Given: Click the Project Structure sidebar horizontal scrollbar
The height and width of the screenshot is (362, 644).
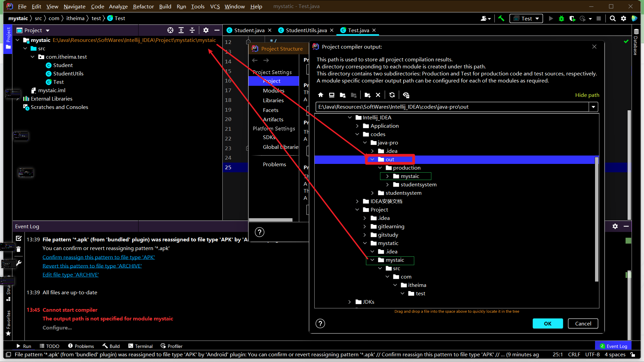Looking at the screenshot, I should pos(271,220).
